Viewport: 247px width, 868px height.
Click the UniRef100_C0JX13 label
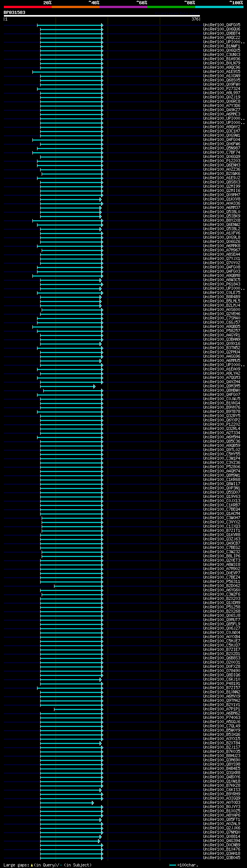pyautogui.click(x=222, y=501)
